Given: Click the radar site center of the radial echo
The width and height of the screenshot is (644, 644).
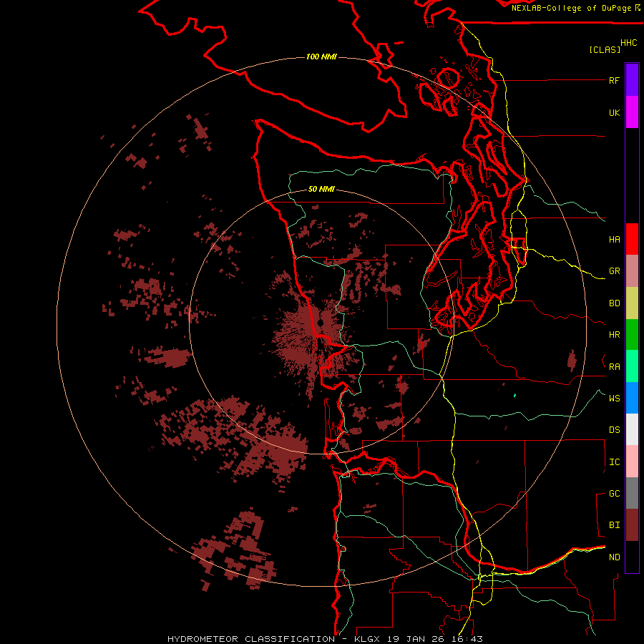Looking at the screenshot, I should (321, 323).
